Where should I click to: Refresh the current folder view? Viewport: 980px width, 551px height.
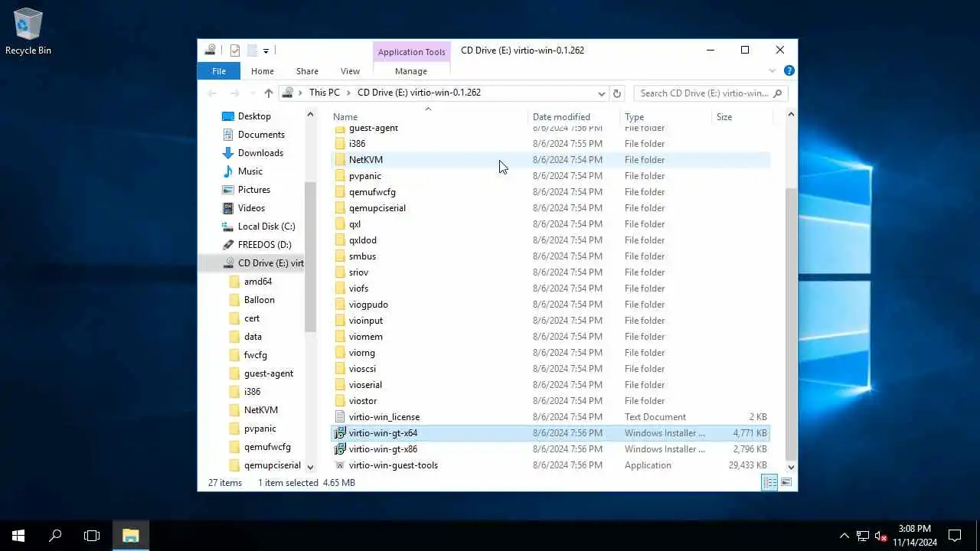pyautogui.click(x=617, y=93)
